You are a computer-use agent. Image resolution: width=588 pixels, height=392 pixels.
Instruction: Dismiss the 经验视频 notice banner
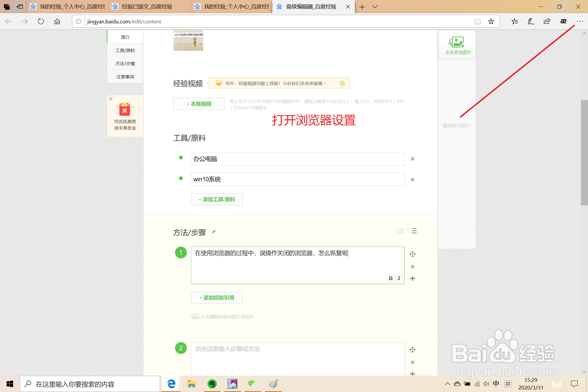342,83
